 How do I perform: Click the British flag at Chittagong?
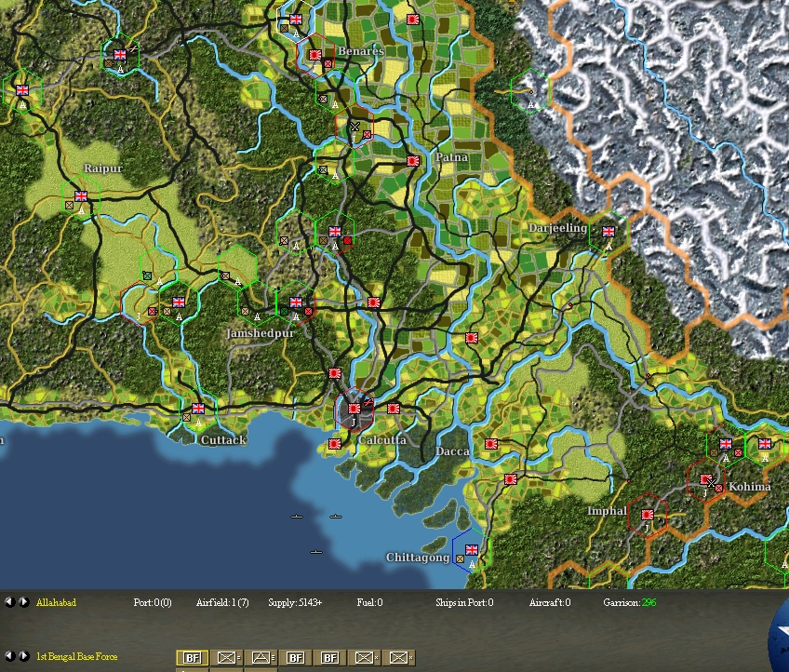pos(472,549)
